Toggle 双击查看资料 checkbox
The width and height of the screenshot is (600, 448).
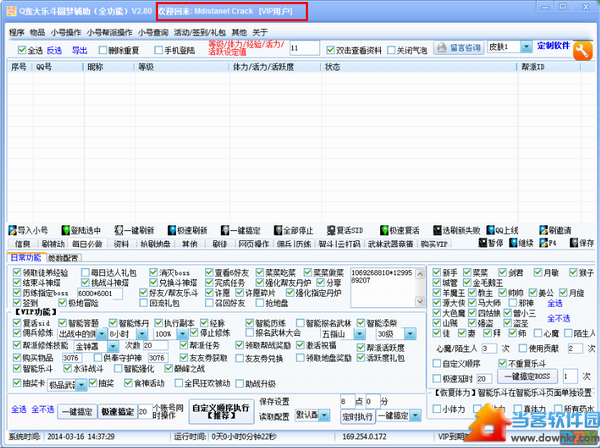[x=330, y=50]
